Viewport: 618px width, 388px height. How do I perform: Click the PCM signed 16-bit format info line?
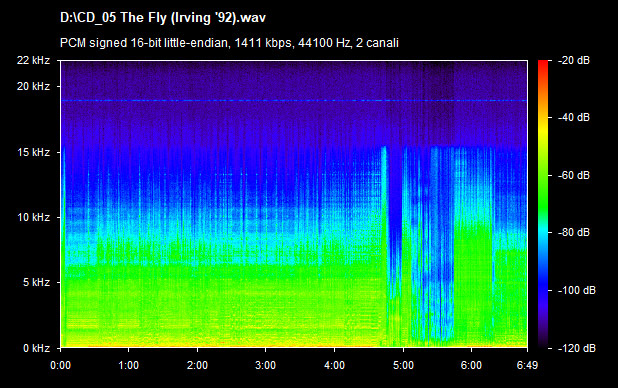229,43
